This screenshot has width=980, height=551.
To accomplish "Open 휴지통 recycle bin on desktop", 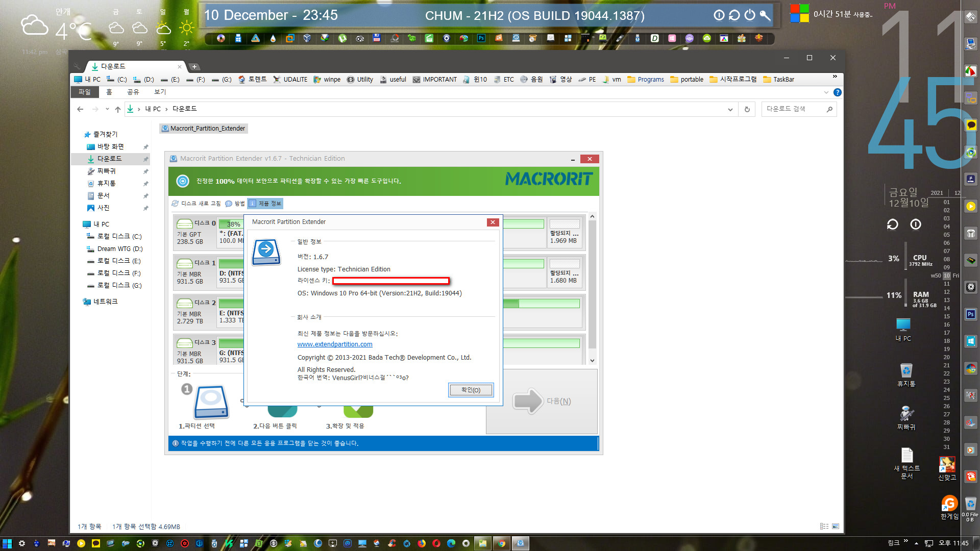I will (906, 374).
